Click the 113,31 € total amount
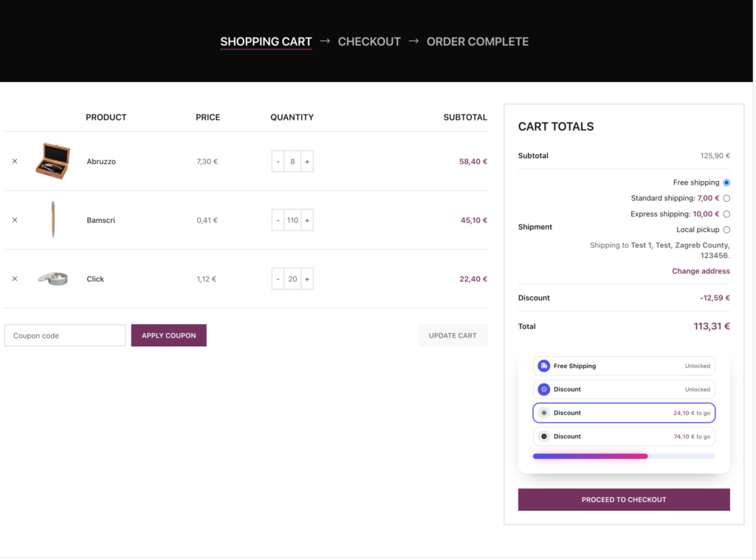This screenshot has height=560, width=756. 712,327
